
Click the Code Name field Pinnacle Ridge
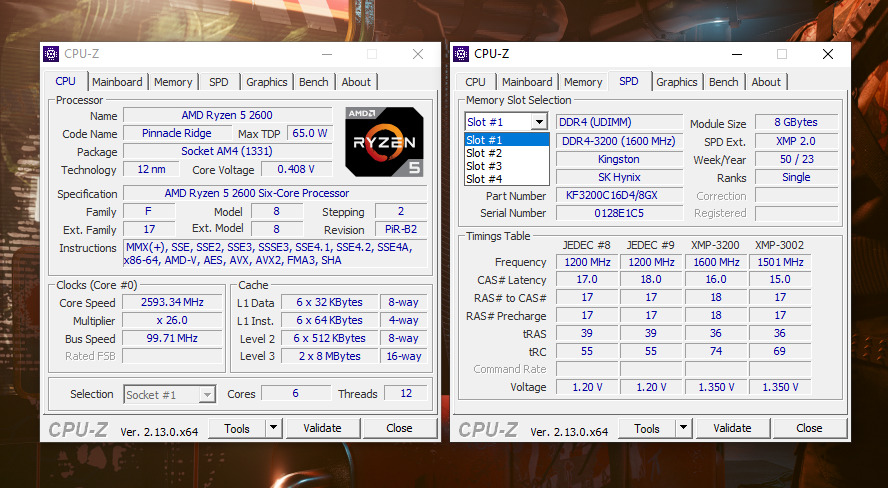click(177, 133)
